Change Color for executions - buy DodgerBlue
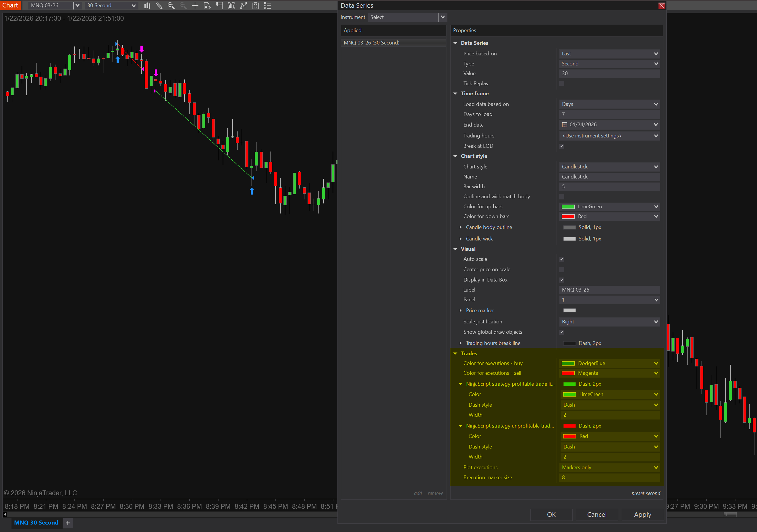The image size is (757, 532). coord(610,363)
